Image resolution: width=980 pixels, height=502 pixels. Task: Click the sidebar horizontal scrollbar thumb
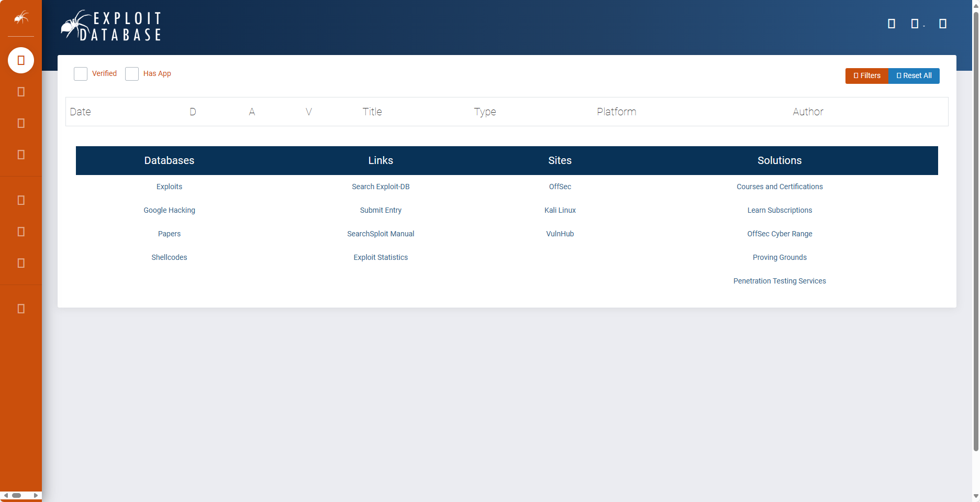pos(16,495)
